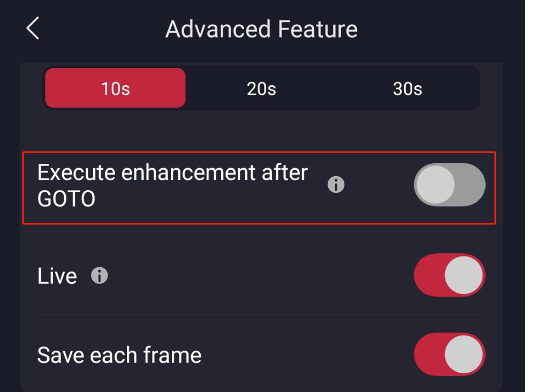Open the Live info icon
The width and height of the screenshot is (537, 392).
pos(99,276)
